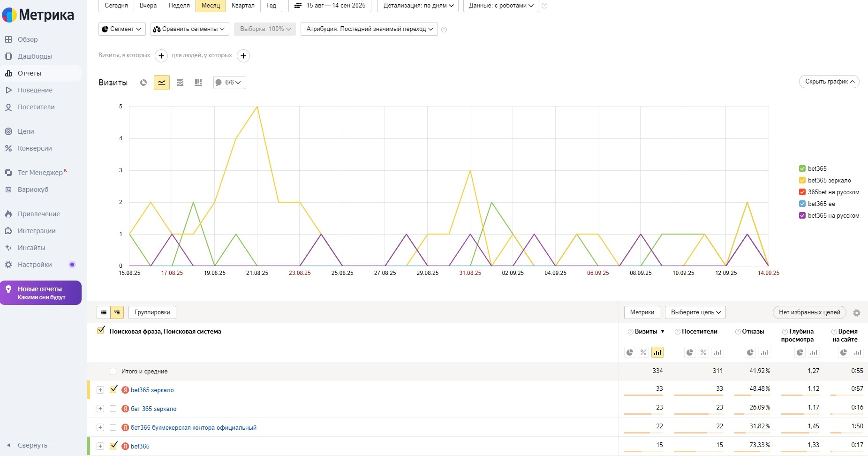Click the Тег Менеджер sidebar icon
868x456 pixels.
(x=8, y=173)
